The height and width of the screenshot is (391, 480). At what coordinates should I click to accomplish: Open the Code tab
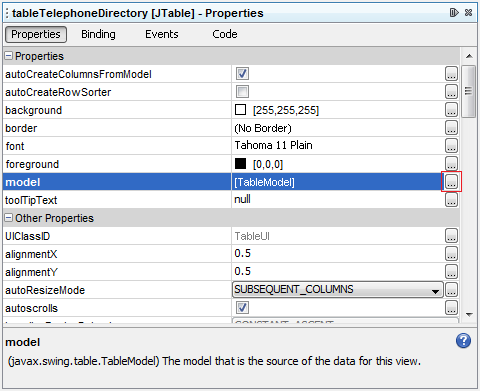tap(225, 34)
